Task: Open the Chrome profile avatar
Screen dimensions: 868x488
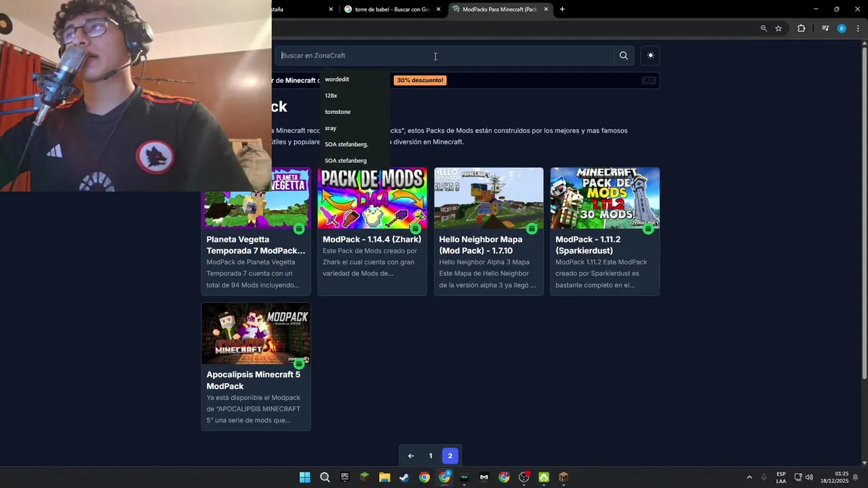Action: 842,28
